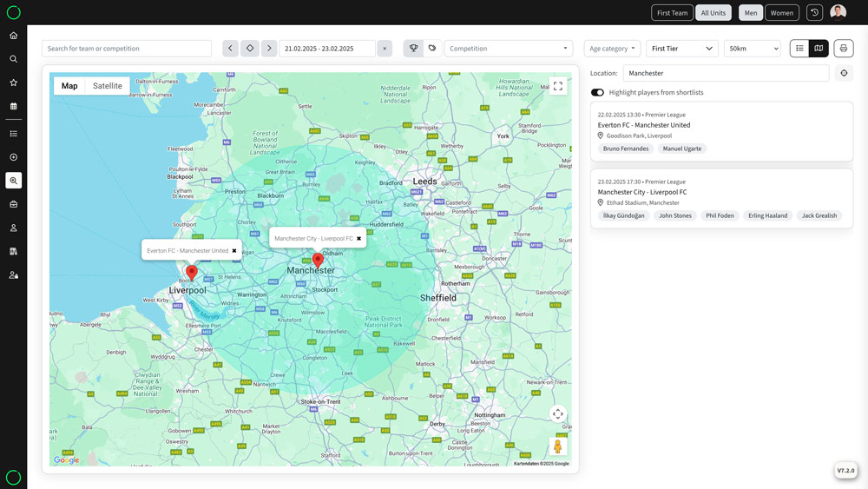Image resolution: width=868 pixels, height=489 pixels.
Task: Close the Manchester City - Liverpool FC popup
Action: point(358,239)
